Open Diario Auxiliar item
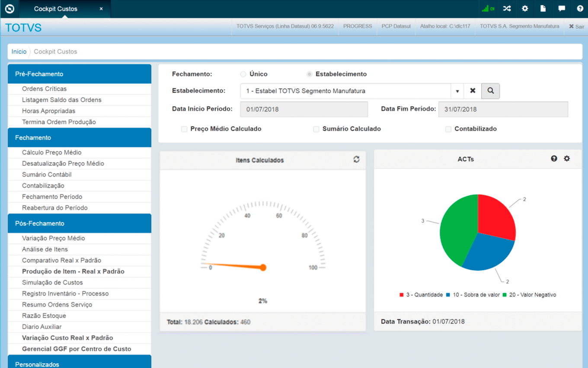 (x=80, y=327)
